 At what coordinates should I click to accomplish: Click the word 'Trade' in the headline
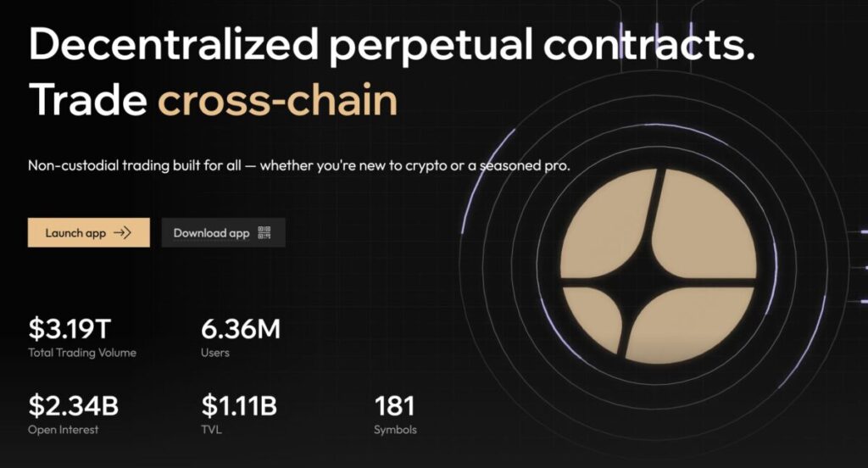[87, 102]
